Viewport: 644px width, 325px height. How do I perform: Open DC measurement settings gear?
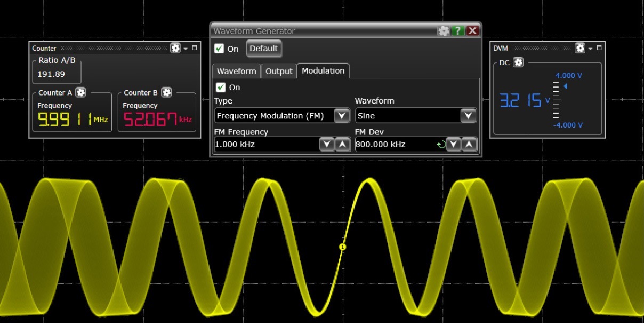[518, 62]
